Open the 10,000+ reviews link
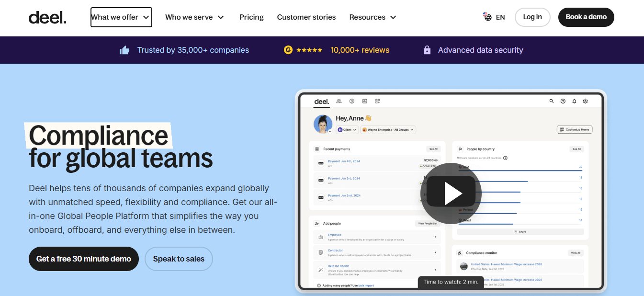644x296 pixels. pos(360,50)
